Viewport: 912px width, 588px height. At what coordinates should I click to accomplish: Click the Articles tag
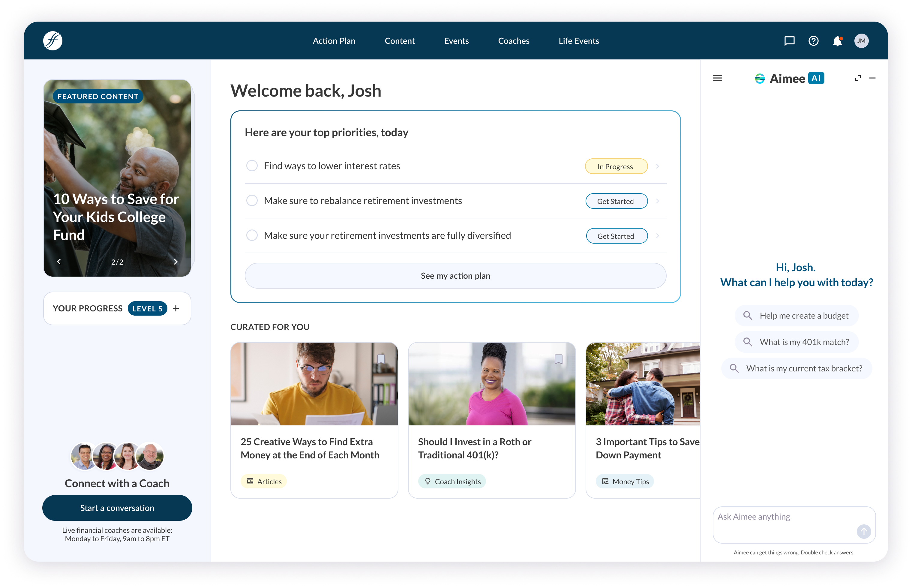pos(264,481)
